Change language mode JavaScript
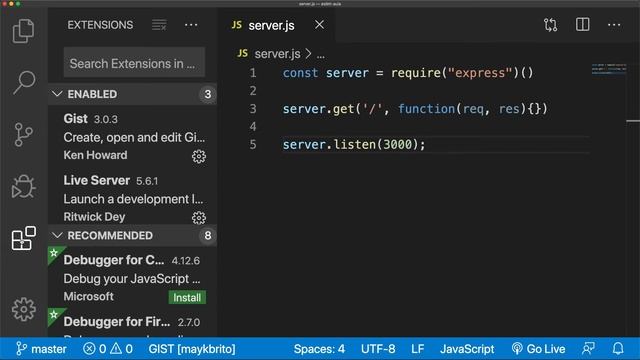This screenshot has width=640, height=360. click(467, 349)
